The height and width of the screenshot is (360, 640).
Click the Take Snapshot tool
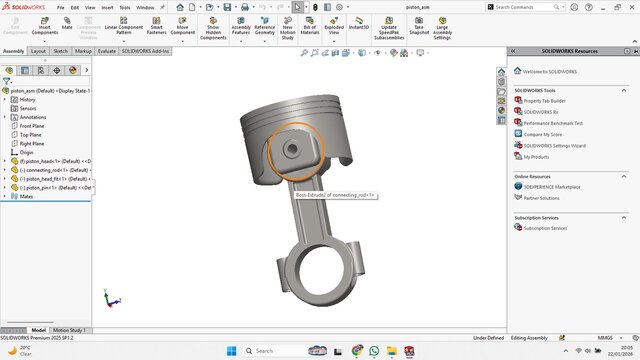click(419, 25)
